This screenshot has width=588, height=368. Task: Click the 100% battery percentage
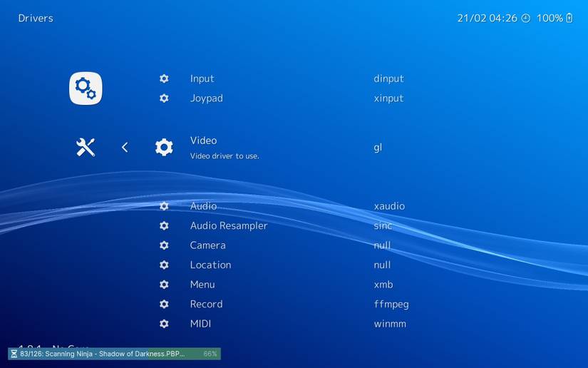coord(550,18)
